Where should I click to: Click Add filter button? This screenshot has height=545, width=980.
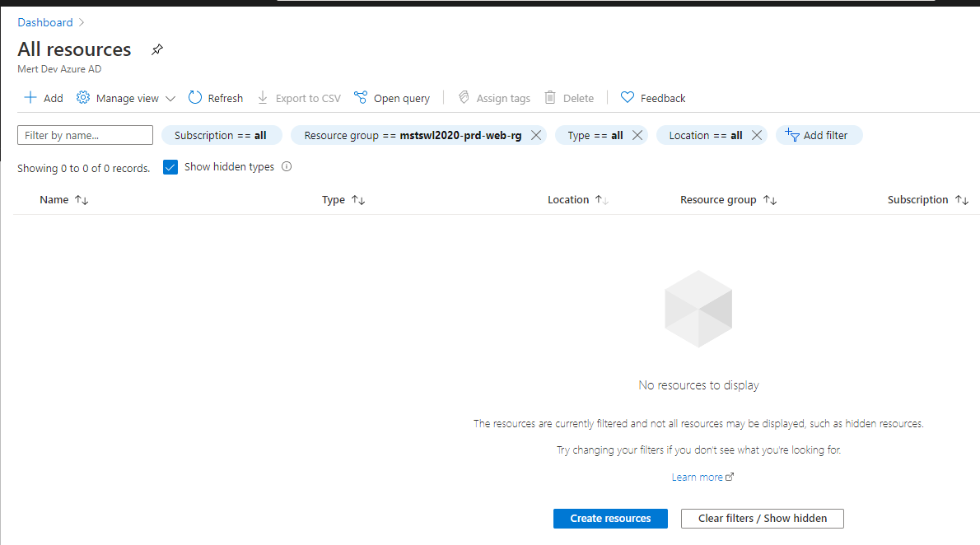pos(819,135)
